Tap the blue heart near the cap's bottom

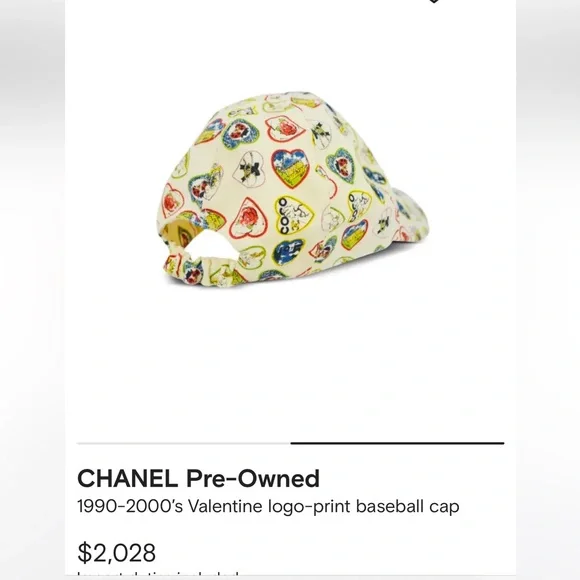[x=288, y=253]
